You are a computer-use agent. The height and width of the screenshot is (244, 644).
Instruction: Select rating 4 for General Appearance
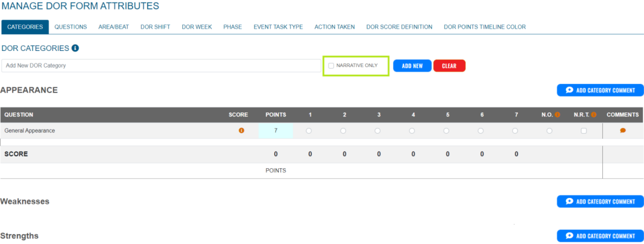point(412,131)
